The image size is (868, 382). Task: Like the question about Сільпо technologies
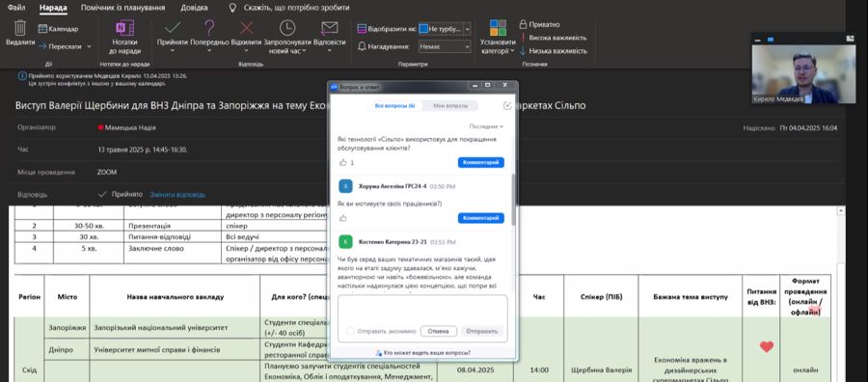[x=342, y=163]
